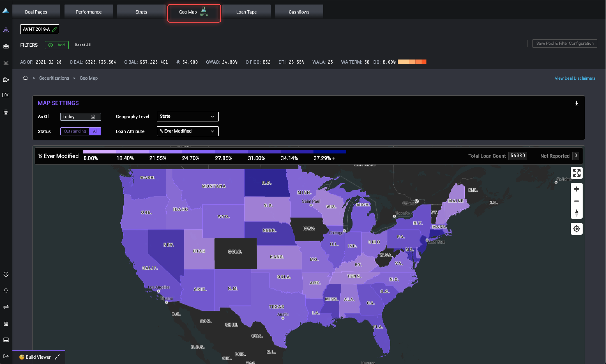Switch Status to Outstanding
The height and width of the screenshot is (364, 606).
coord(75,131)
